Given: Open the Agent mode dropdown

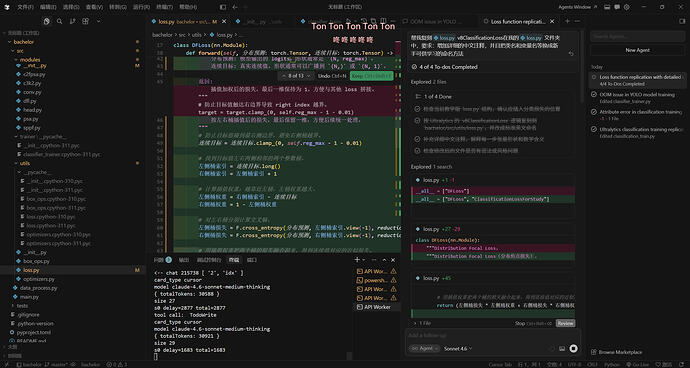Looking at the screenshot, I should 425,348.
